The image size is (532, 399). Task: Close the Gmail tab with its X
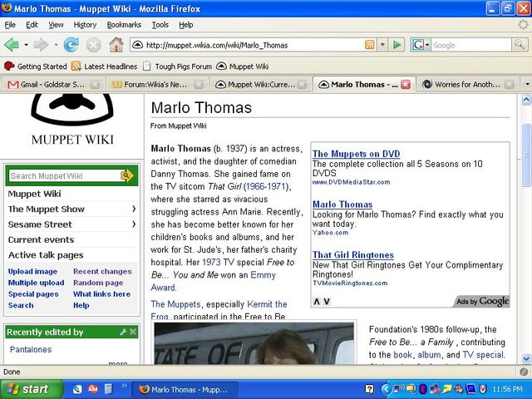pos(96,85)
